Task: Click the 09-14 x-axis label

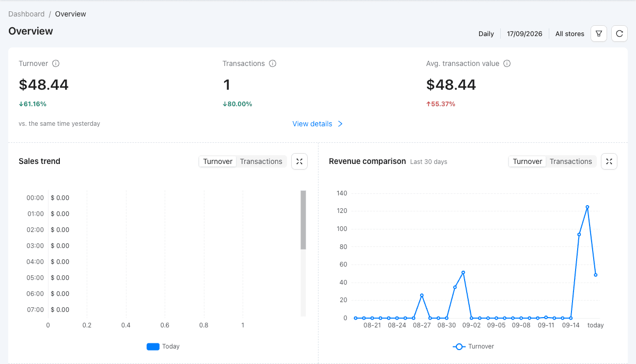Action: point(571,325)
